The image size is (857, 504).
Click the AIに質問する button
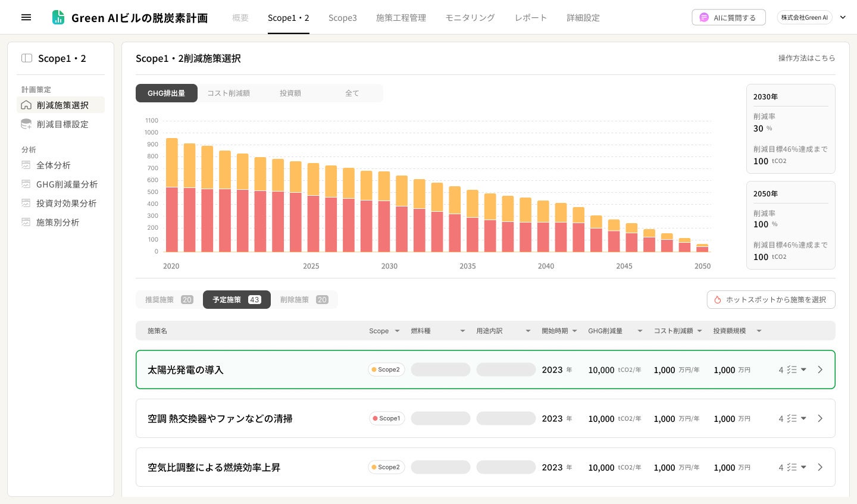(x=728, y=17)
